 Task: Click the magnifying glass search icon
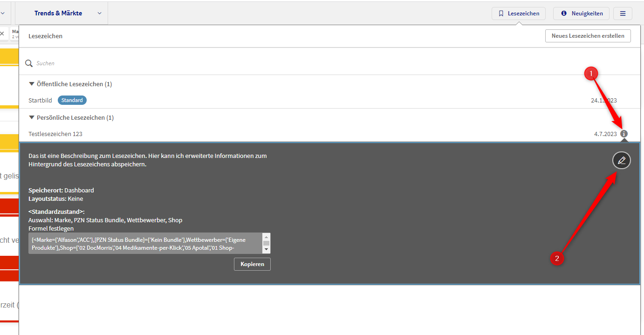click(29, 63)
